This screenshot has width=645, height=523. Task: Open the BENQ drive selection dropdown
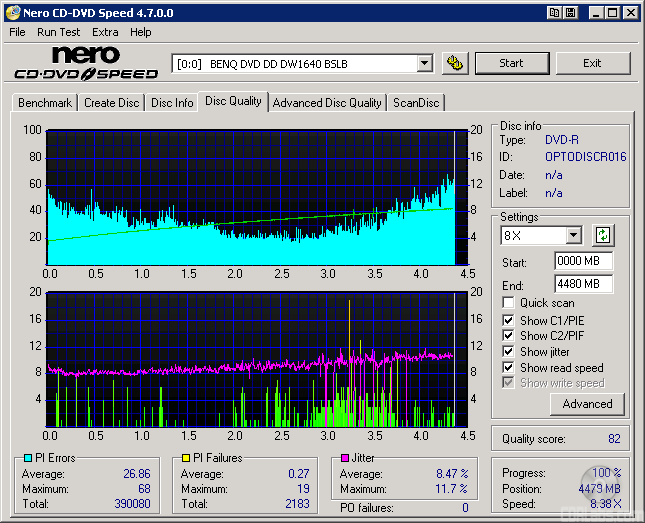(424, 64)
